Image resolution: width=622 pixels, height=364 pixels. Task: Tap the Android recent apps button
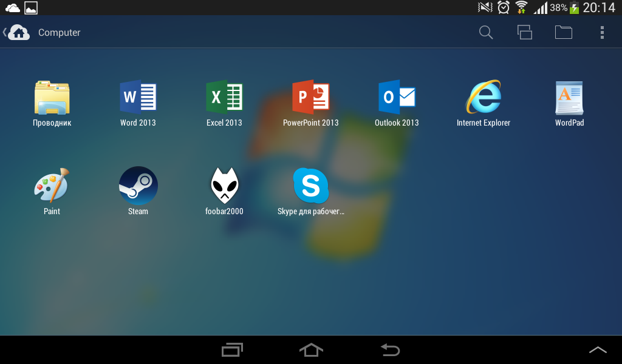coord(232,349)
